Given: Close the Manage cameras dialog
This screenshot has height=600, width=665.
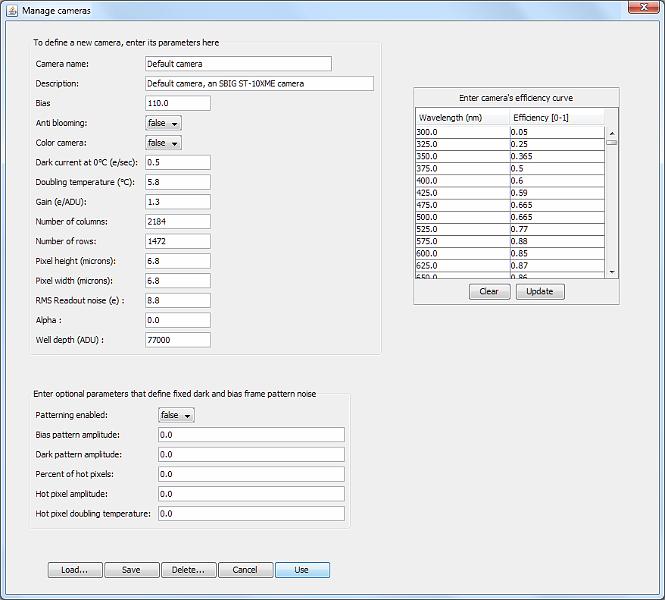Looking at the screenshot, I should [639, 9].
